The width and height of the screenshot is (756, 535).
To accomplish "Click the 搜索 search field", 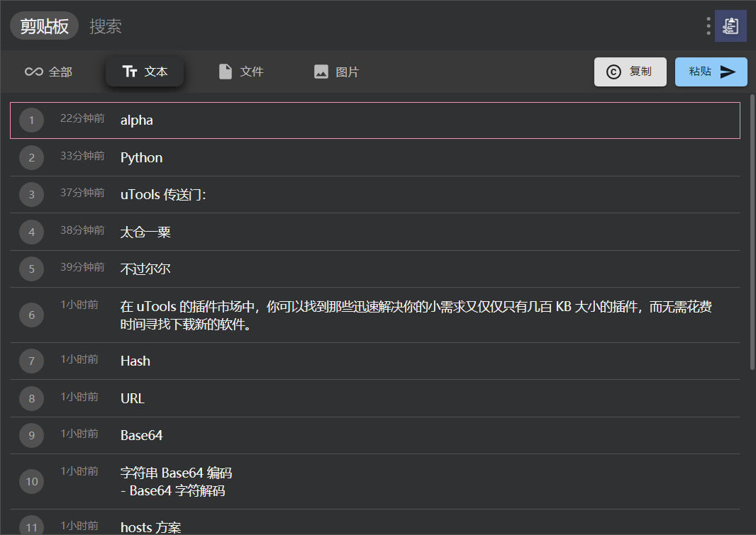I will (106, 26).
